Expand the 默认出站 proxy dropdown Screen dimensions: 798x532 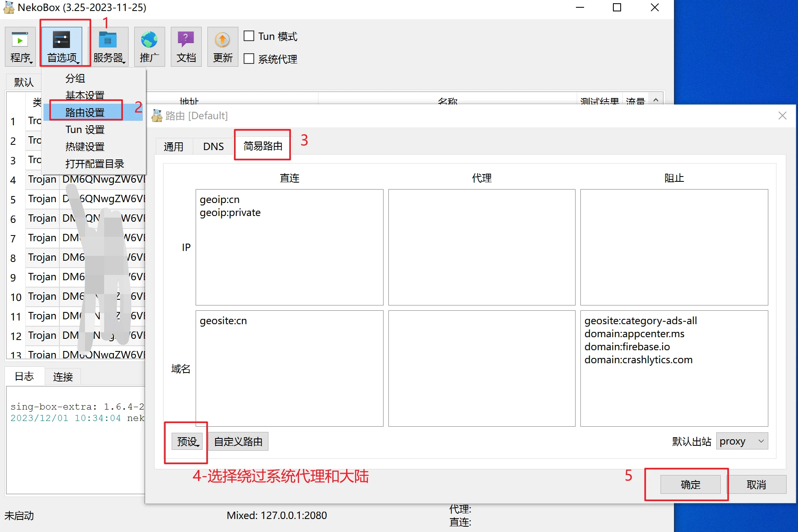742,441
